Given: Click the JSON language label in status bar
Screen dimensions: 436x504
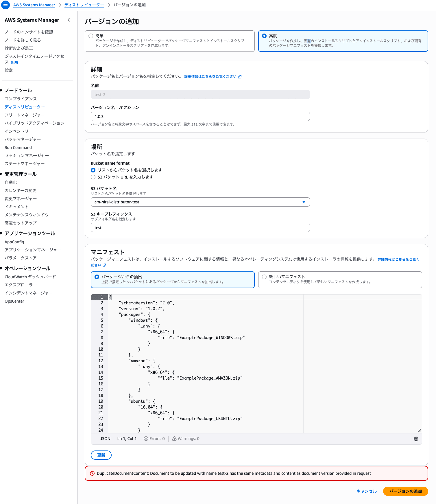Looking at the screenshot, I should pos(105,439).
